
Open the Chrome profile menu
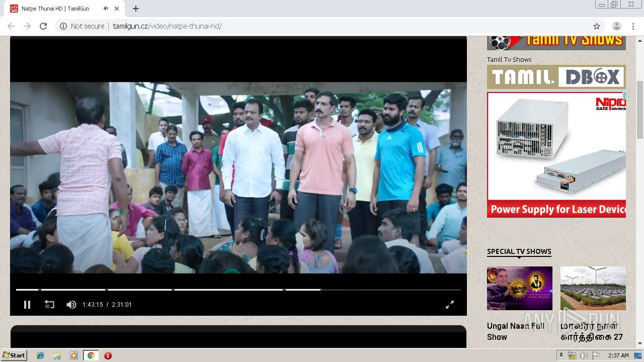[616, 26]
